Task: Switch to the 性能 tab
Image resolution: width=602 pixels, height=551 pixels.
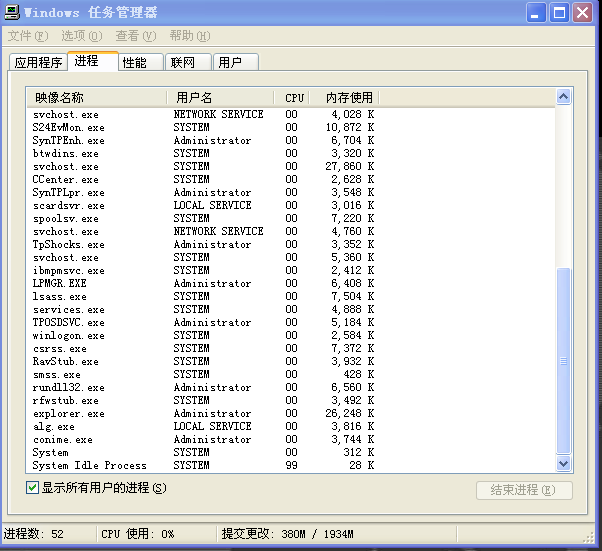Action: [141, 62]
